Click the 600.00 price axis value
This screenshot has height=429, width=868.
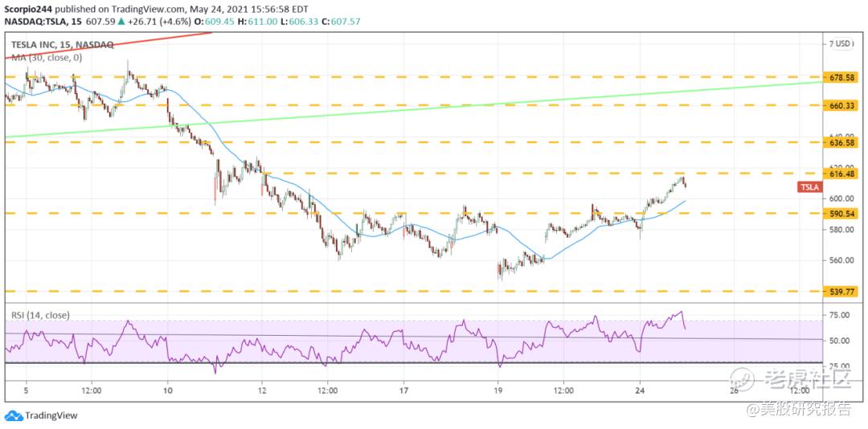841,198
